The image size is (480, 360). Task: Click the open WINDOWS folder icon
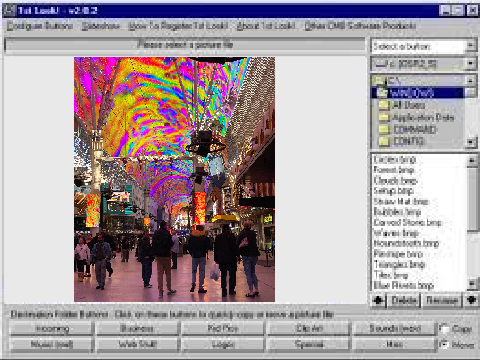(x=382, y=93)
